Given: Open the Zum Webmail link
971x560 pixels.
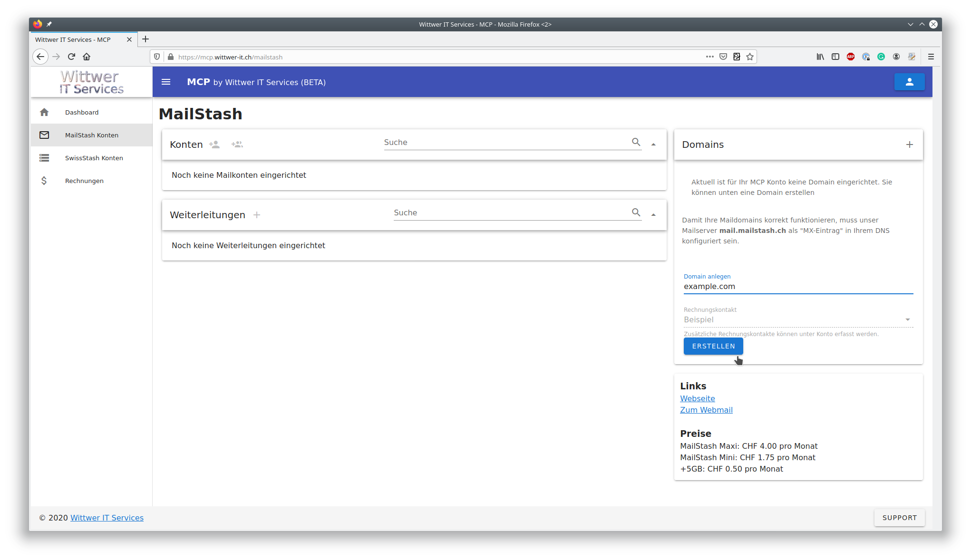Looking at the screenshot, I should point(706,410).
